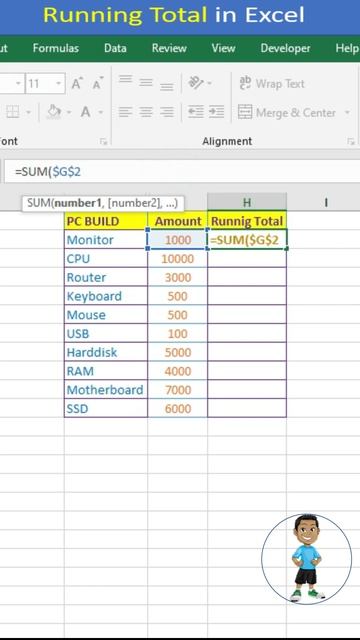This screenshot has width=360, height=640.
Task: Click the Amount header cell
Action: coord(178,221)
